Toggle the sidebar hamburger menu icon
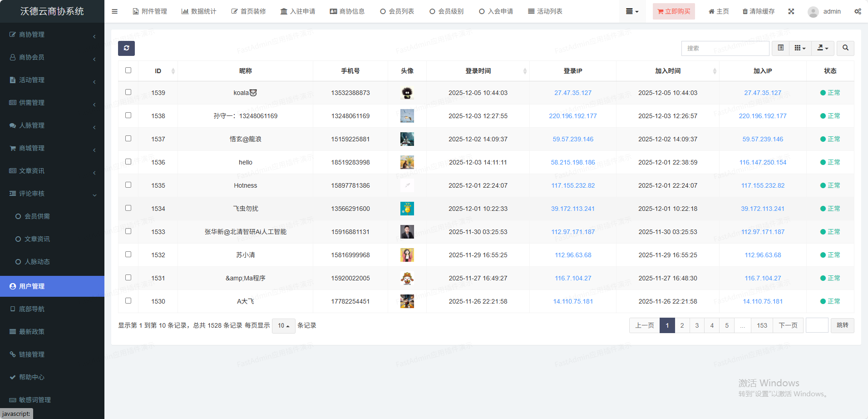The image size is (868, 419). point(114,11)
